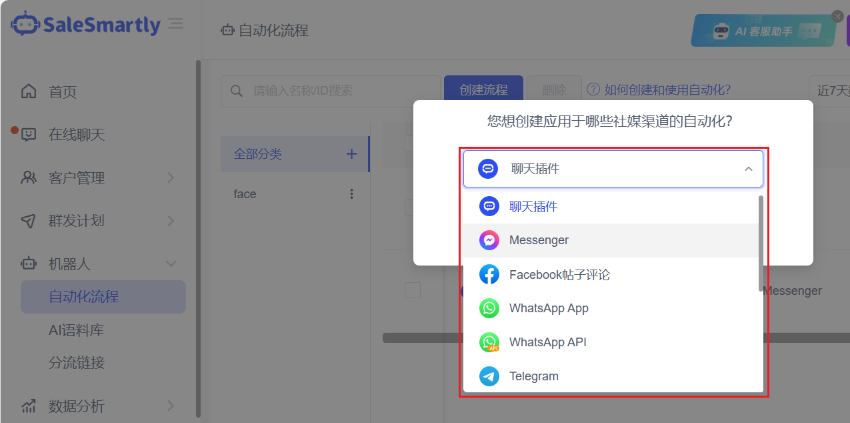Select Telegram option

point(610,376)
